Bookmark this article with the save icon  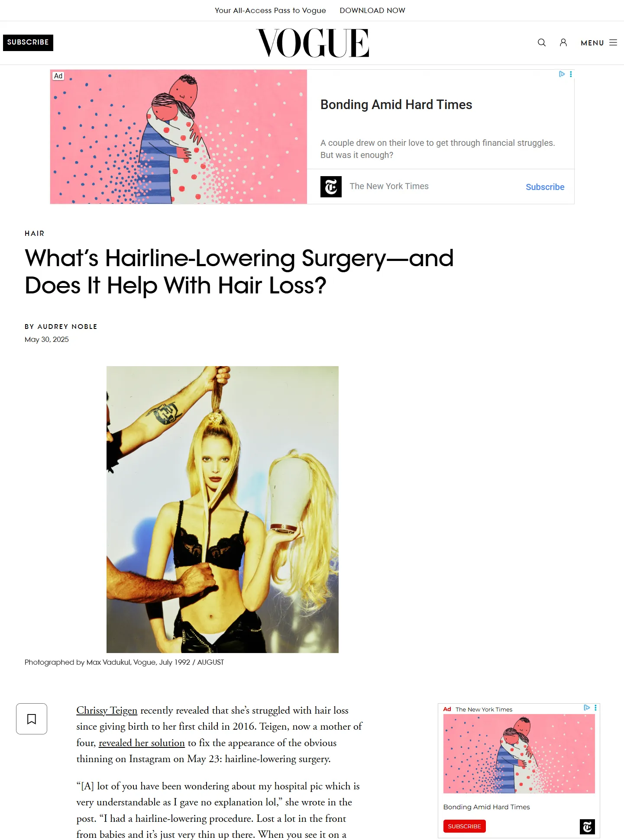(x=32, y=719)
